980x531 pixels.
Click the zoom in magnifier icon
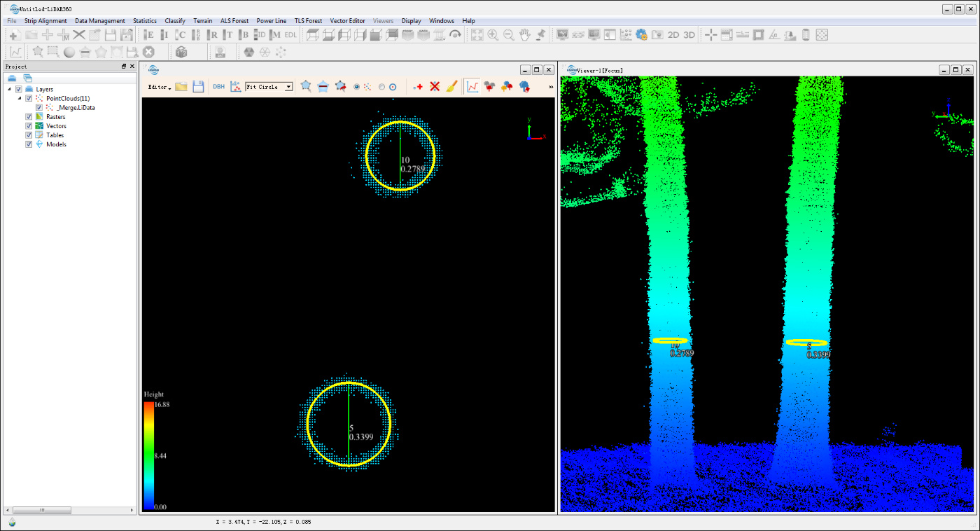coord(493,34)
